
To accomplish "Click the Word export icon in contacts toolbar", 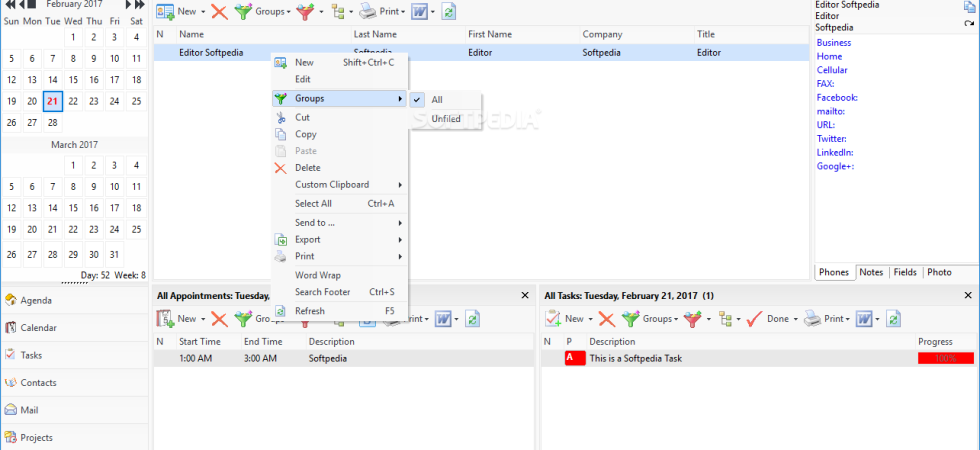I will (x=419, y=11).
